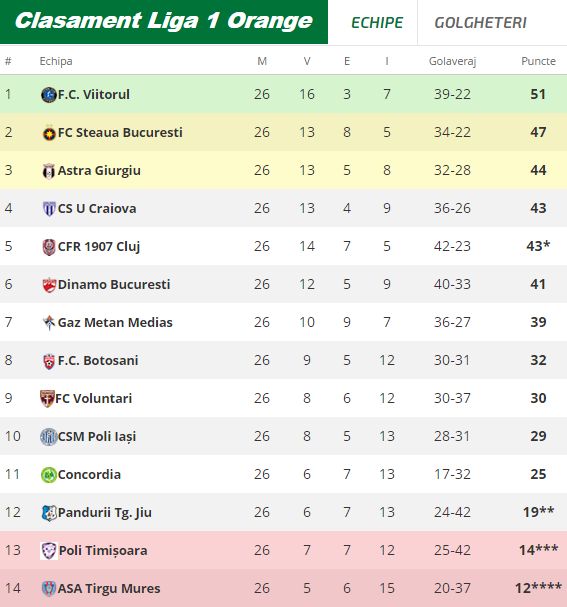567x607 pixels.
Task: Click the FC Steaua Bucuresti star logo
Action: [49, 133]
